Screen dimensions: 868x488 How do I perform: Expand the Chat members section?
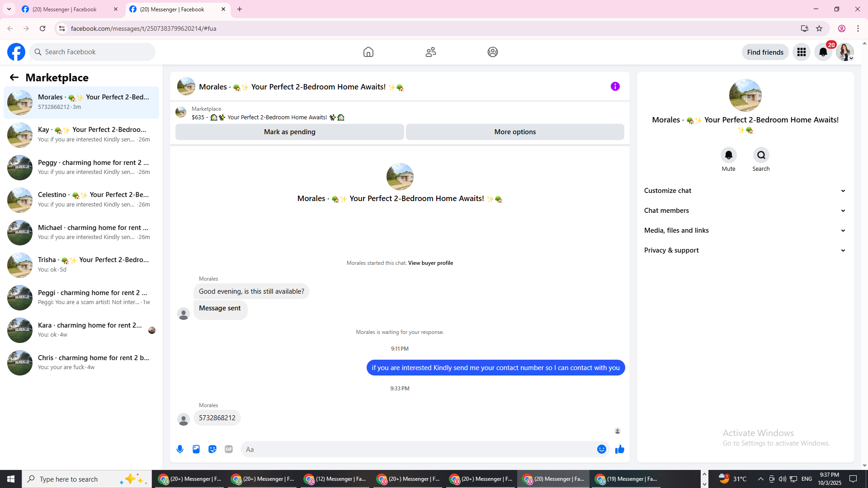(x=745, y=211)
